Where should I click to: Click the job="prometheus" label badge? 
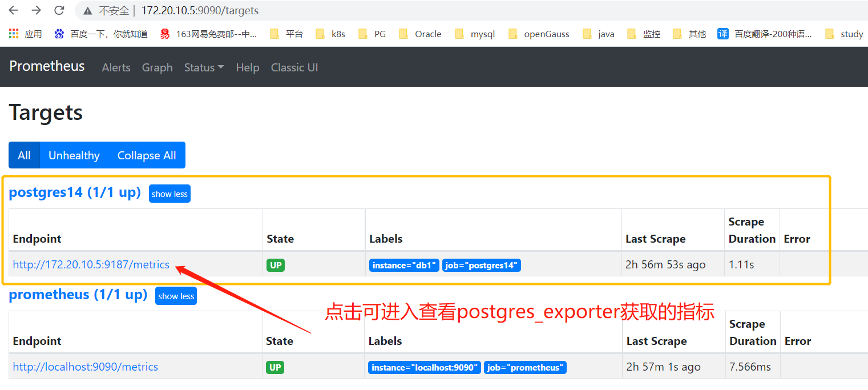[x=525, y=368]
